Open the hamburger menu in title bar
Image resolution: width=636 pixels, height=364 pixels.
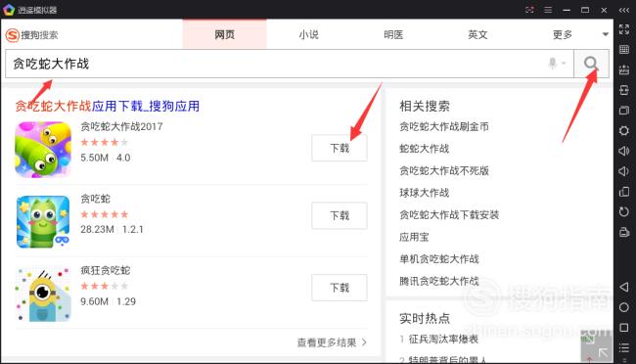(548, 10)
